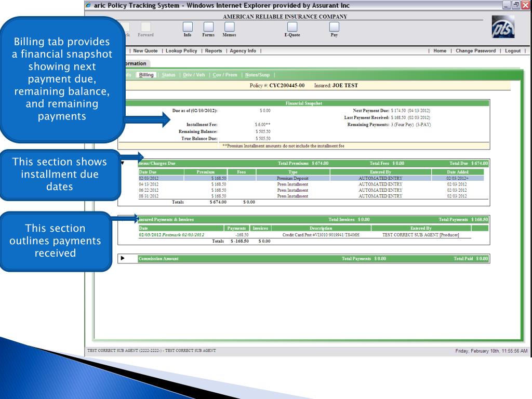Open Lookup Policy in the menu

pos(181,50)
